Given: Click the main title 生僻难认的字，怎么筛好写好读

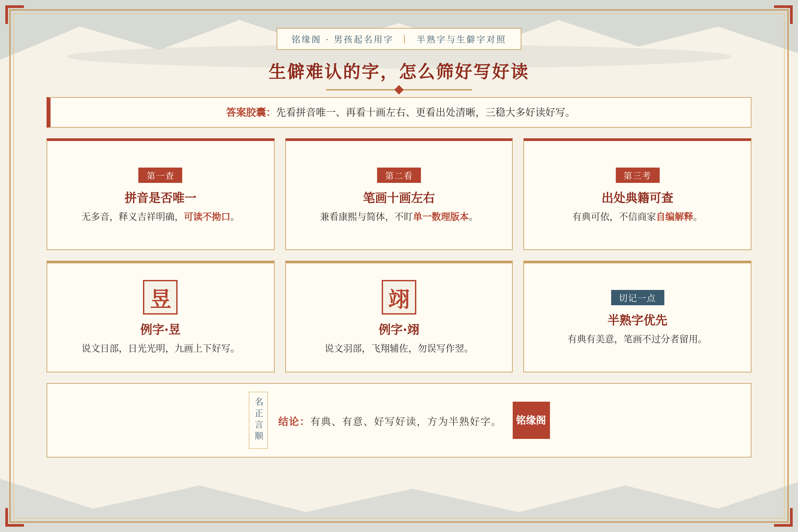Looking at the screenshot, I should pos(399,71).
